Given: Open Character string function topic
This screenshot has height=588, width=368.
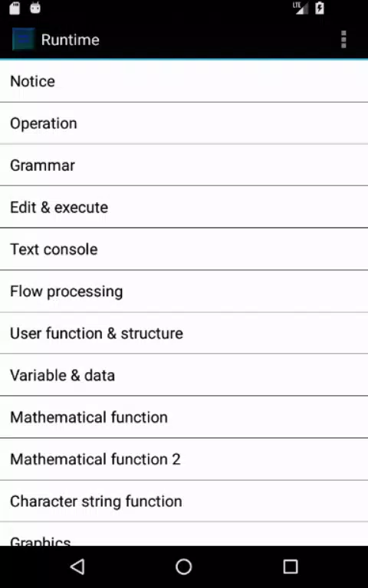Looking at the screenshot, I should tap(184, 501).
